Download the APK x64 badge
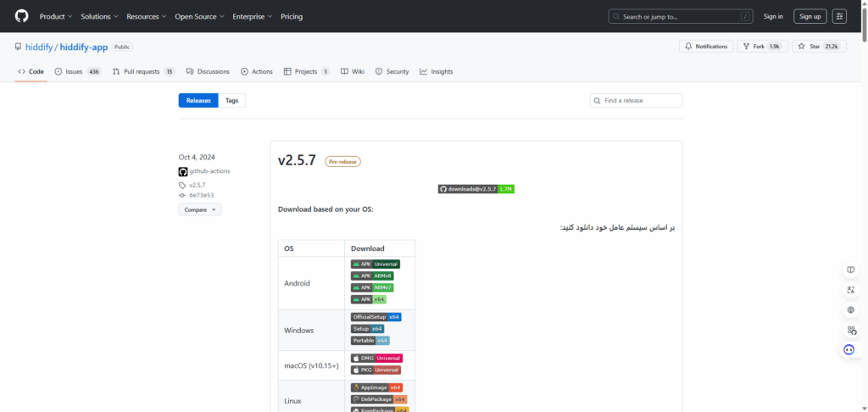Screen dimensions: 868x412 369,299
